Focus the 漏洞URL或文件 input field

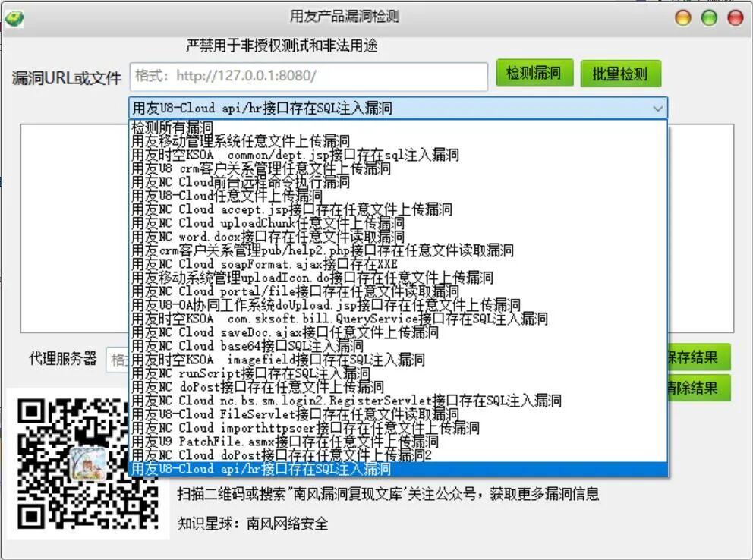coord(309,77)
